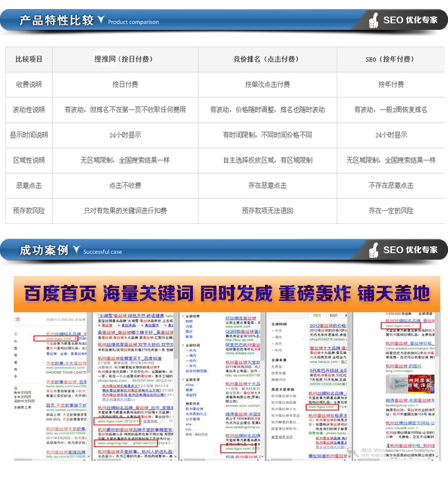
Task: Click cell '有波动,一般2周恢复排名'
Action: click(391, 110)
